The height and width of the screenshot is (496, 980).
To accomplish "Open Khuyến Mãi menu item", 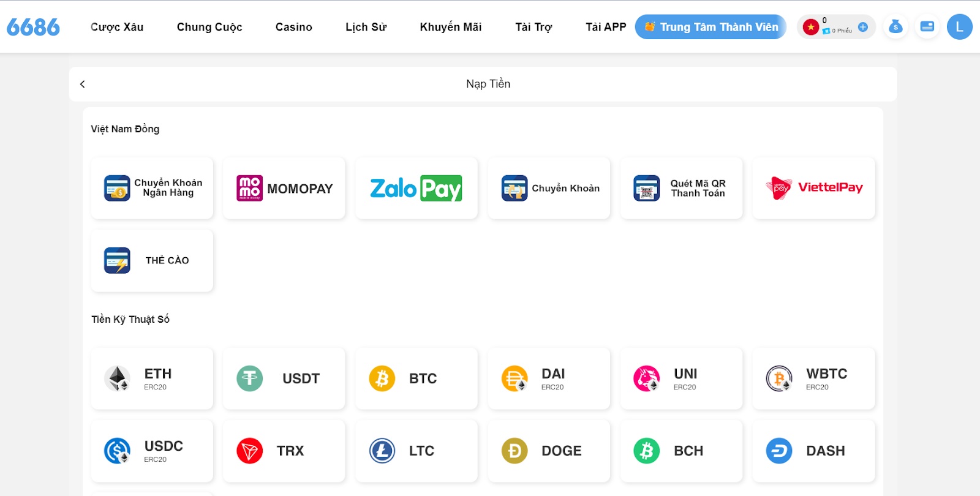I will [451, 27].
